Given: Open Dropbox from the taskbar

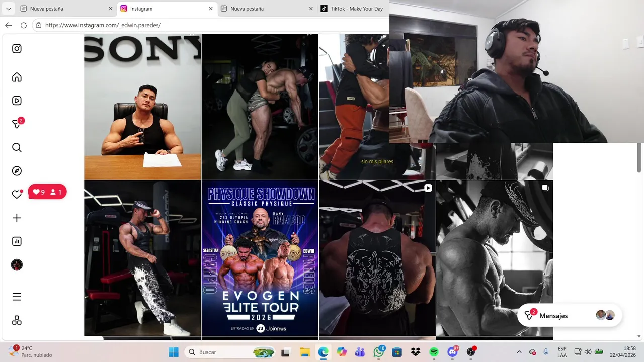Looking at the screenshot, I should (416, 352).
